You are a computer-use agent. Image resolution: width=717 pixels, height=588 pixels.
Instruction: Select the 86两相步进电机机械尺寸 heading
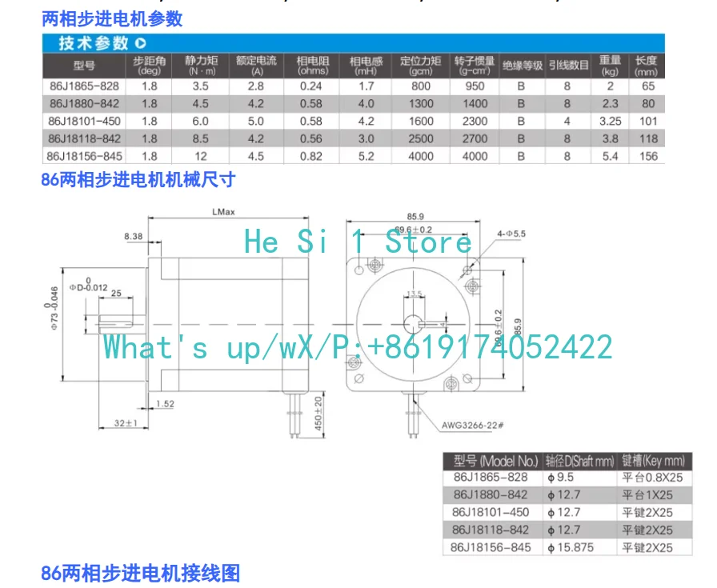(x=138, y=180)
